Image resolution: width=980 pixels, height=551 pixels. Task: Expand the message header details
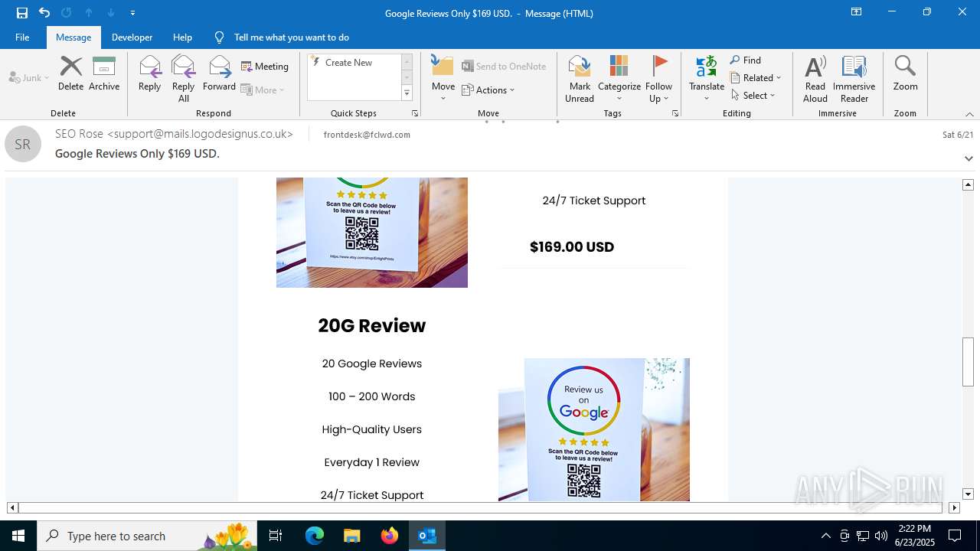click(x=969, y=158)
